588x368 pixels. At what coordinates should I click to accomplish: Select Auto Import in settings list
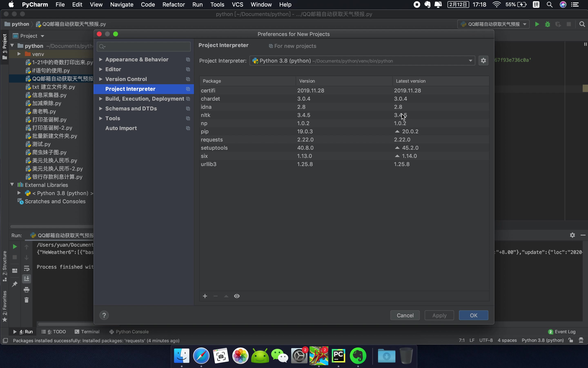[144, 128]
